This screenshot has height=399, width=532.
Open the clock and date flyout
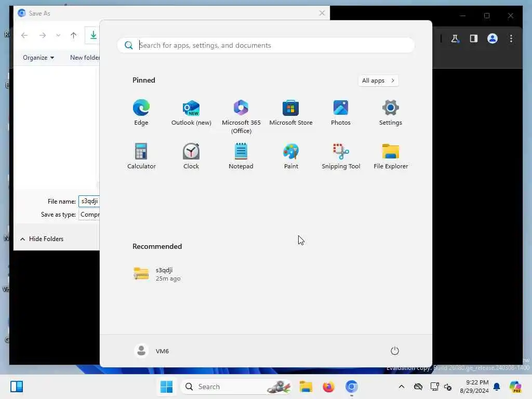pos(474,387)
